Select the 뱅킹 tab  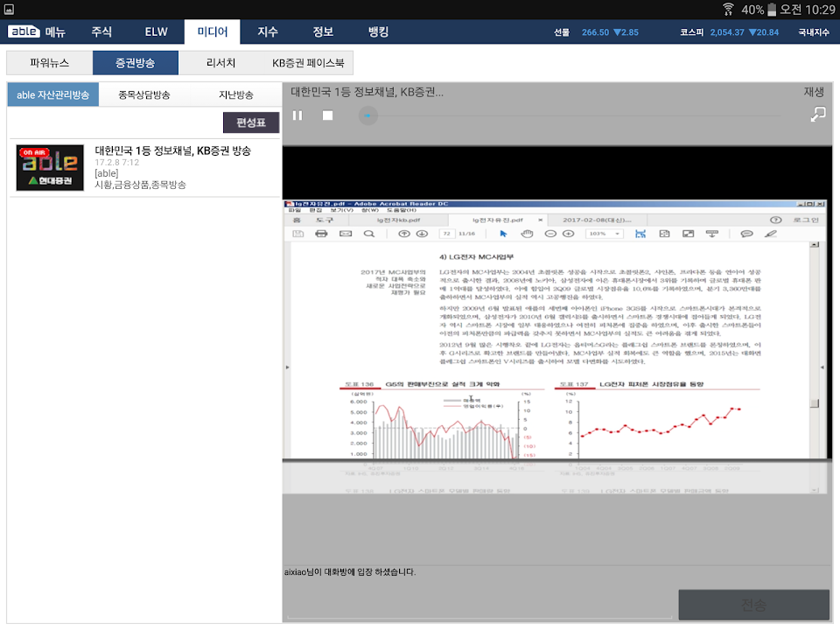coord(378,32)
